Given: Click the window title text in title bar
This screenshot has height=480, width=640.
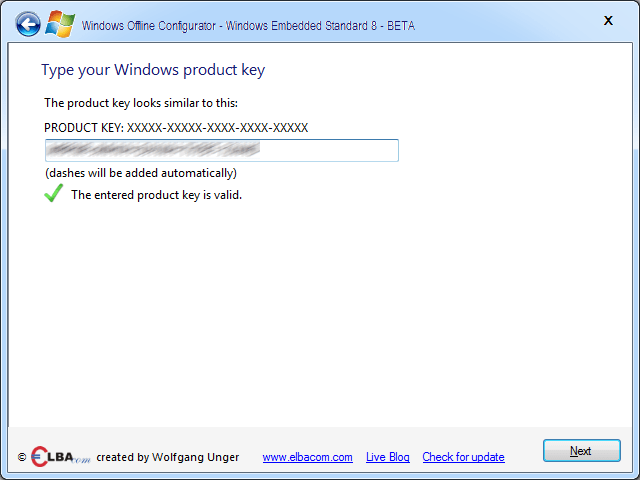Looking at the screenshot, I should click(248, 26).
